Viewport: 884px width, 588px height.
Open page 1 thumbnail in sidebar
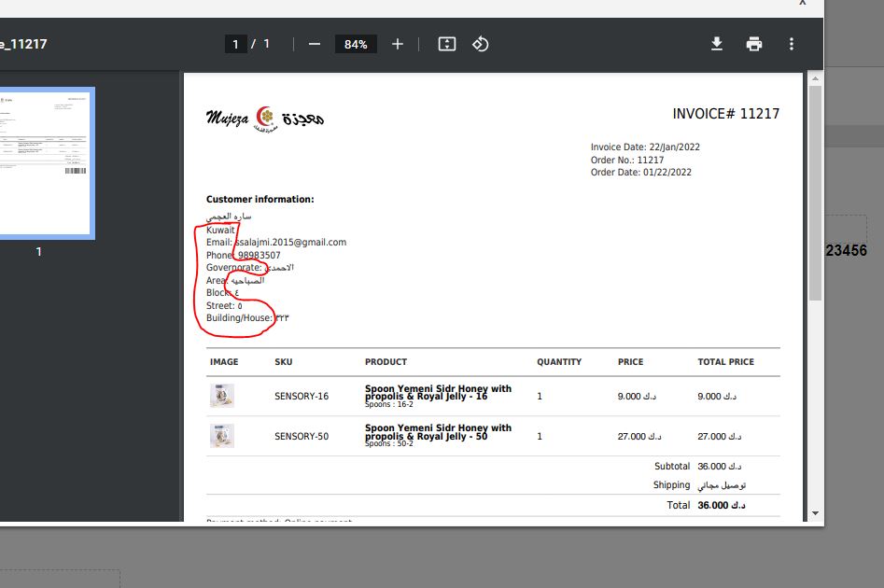coord(47,163)
